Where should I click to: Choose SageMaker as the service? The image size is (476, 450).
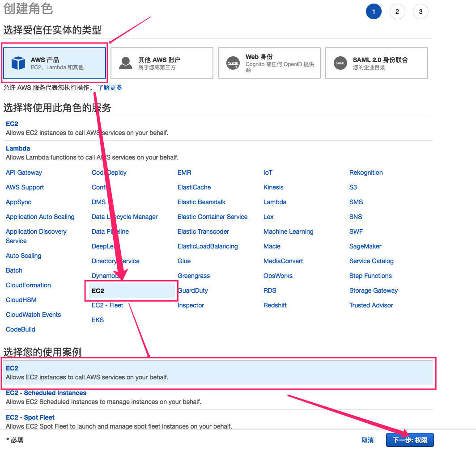[x=365, y=246]
